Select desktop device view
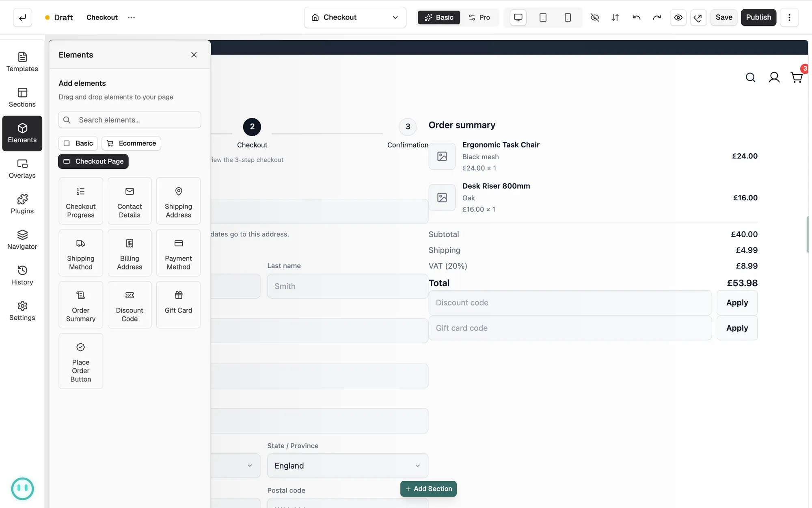812x508 pixels. click(518, 17)
